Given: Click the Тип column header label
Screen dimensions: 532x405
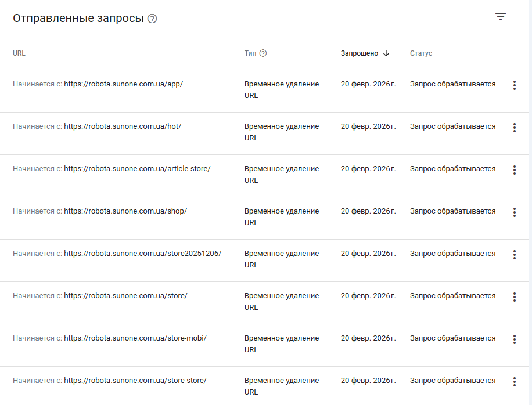Looking at the screenshot, I should pos(250,53).
